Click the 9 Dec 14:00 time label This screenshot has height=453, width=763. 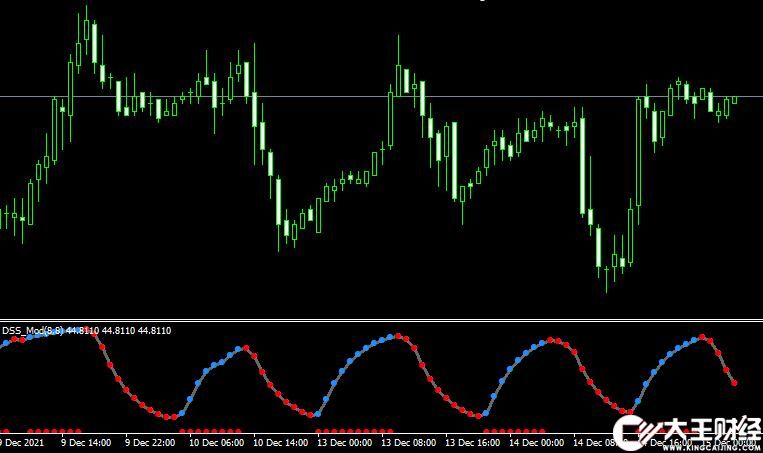(86, 443)
